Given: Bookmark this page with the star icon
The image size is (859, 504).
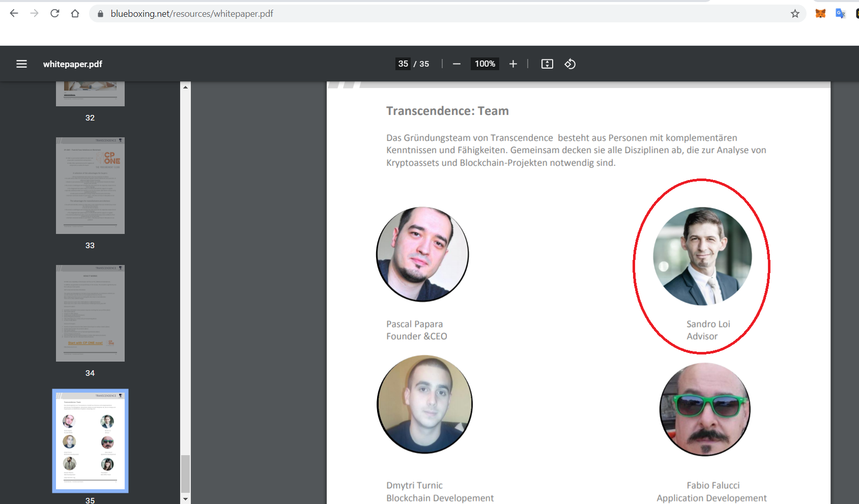Looking at the screenshot, I should (795, 14).
